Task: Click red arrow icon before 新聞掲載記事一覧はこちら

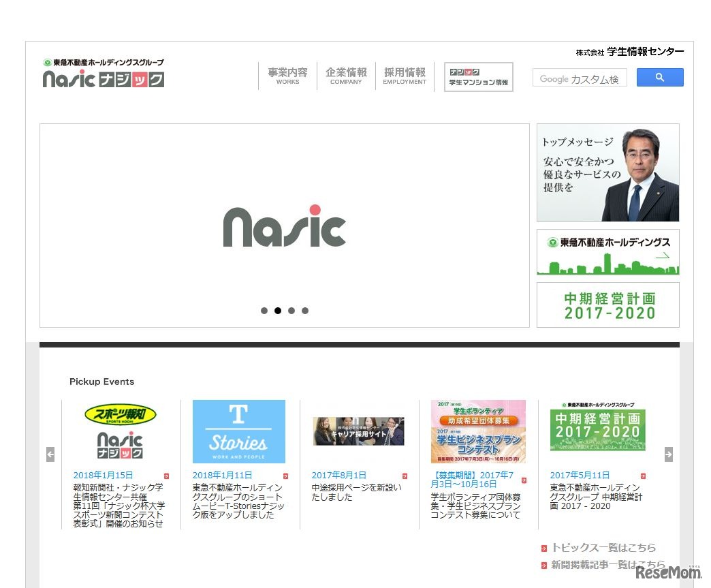Action: pyautogui.click(x=544, y=566)
